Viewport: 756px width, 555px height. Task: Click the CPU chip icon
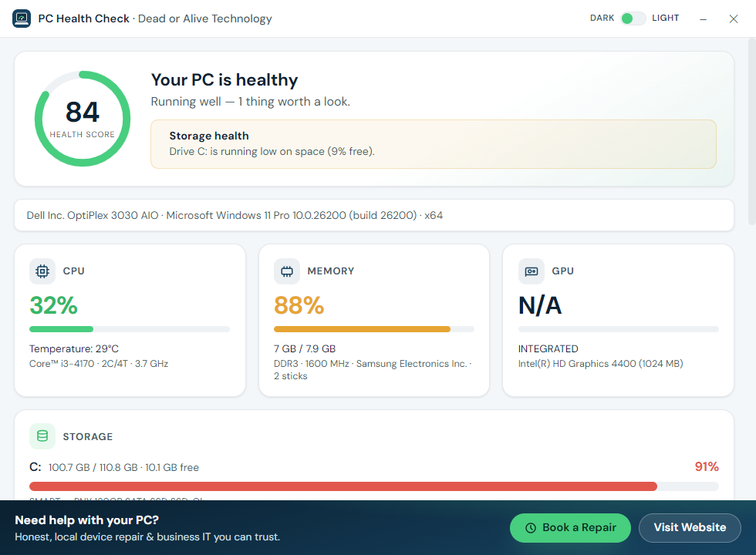[x=42, y=271]
